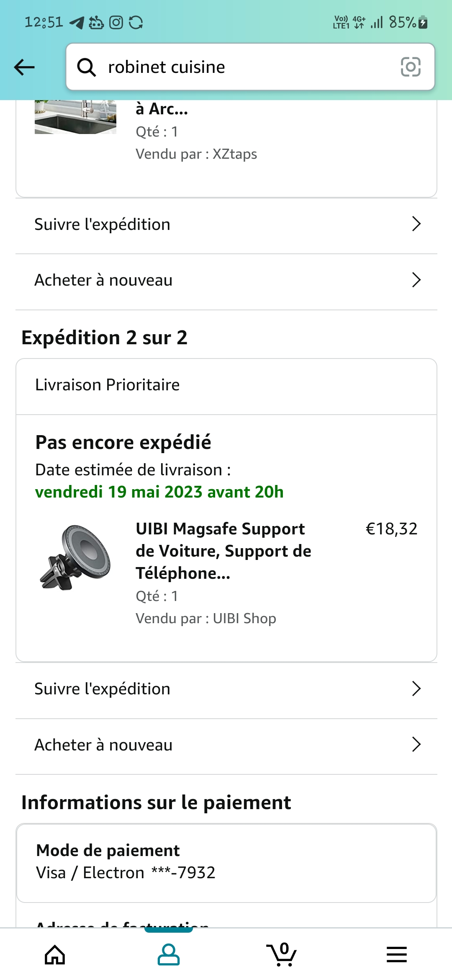Tap the kitchen faucet product thumbnail
452x980 pixels.
75,117
